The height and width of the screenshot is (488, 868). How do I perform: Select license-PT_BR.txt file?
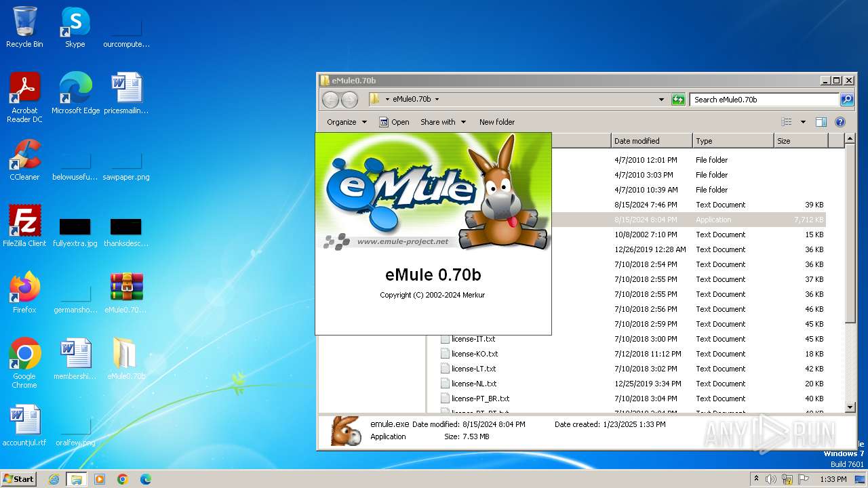pyautogui.click(x=480, y=399)
